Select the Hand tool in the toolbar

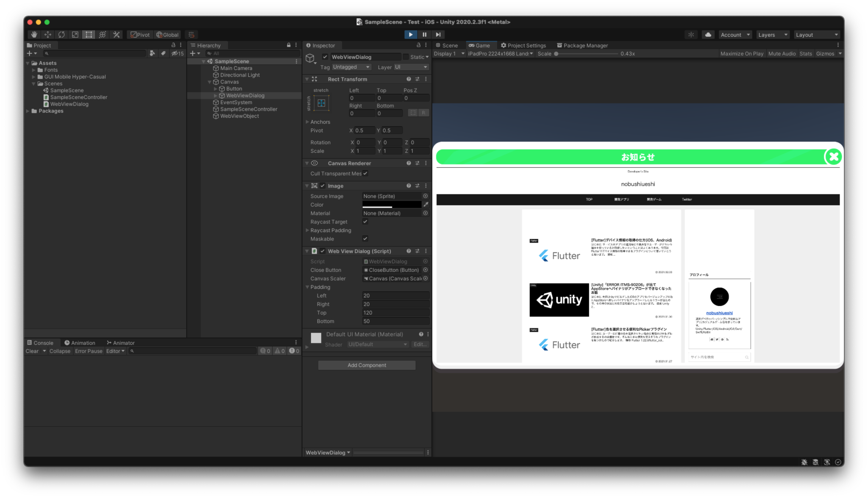pyautogui.click(x=34, y=34)
